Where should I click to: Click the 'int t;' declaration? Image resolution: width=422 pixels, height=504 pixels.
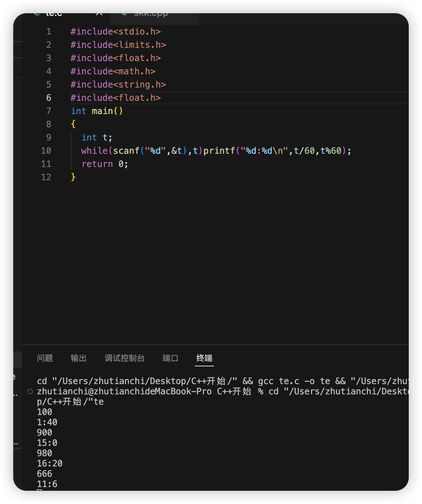(x=97, y=138)
